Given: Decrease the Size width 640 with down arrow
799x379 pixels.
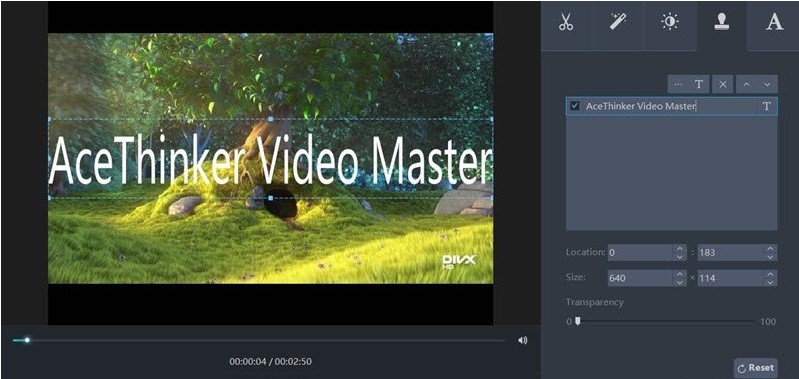Looking at the screenshot, I should [x=680, y=282].
